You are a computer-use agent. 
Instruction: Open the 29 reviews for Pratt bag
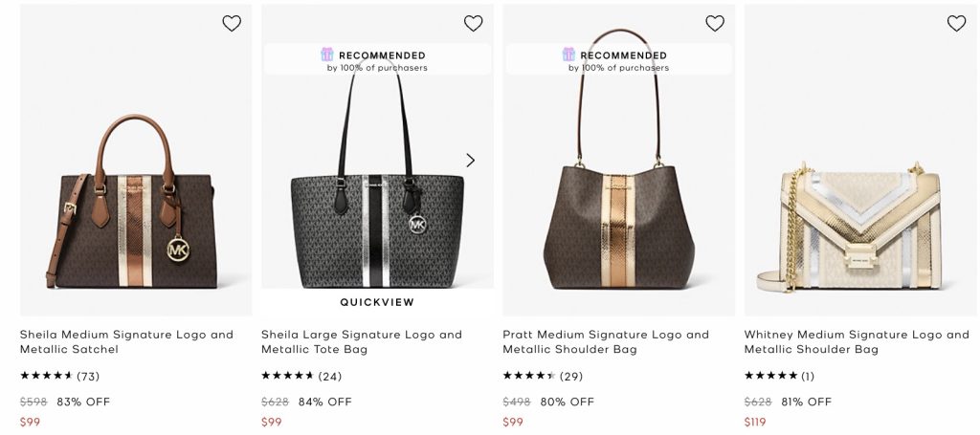[x=571, y=377]
